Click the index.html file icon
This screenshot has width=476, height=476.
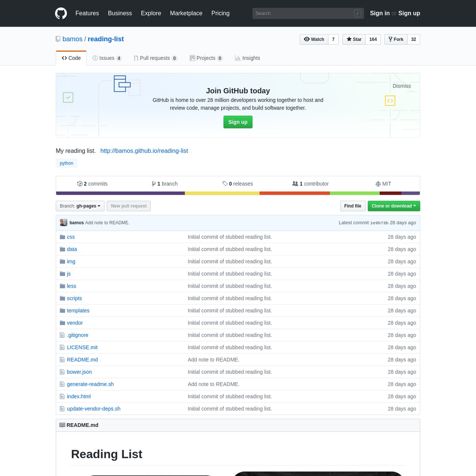pyautogui.click(x=62, y=397)
